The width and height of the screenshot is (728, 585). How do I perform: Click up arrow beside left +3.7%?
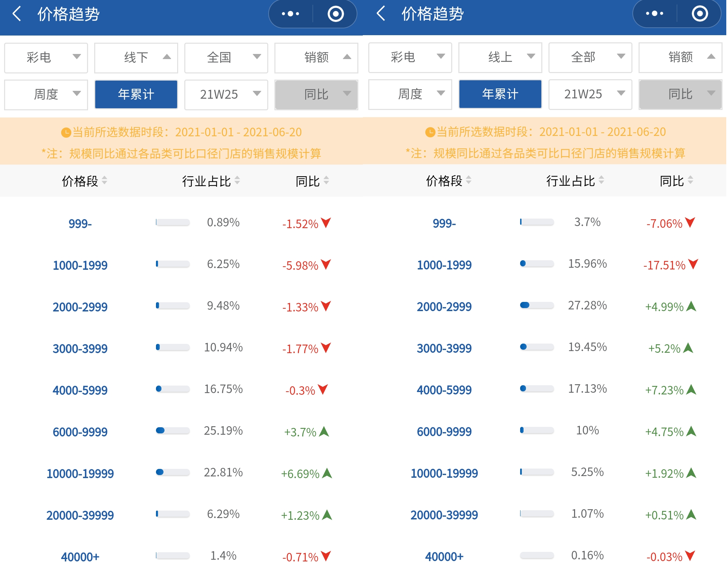pos(324,431)
